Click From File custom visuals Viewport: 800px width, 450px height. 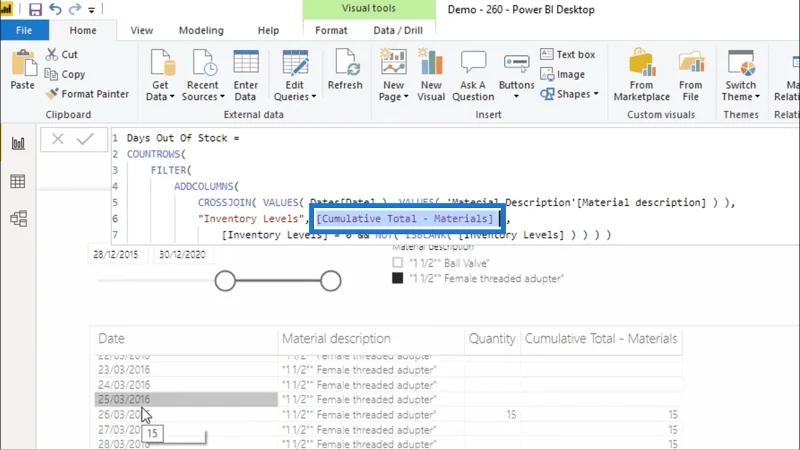(x=690, y=76)
